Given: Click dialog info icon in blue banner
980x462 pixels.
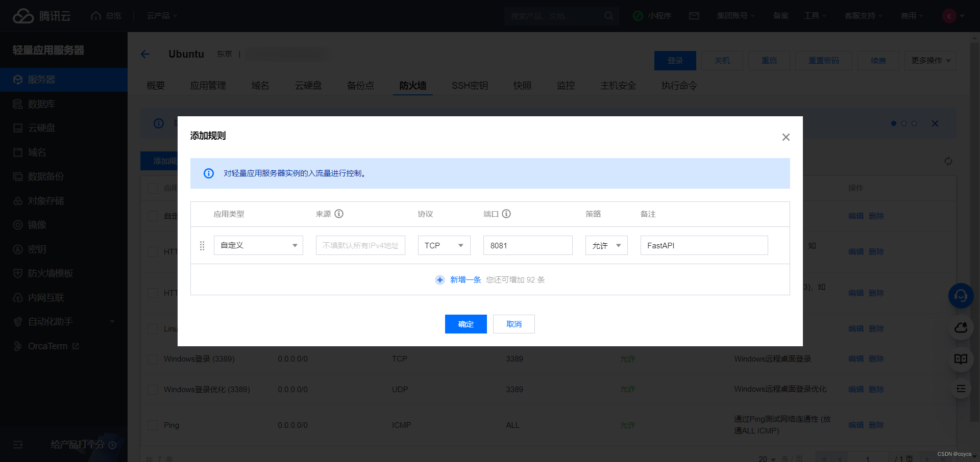Looking at the screenshot, I should [x=209, y=173].
